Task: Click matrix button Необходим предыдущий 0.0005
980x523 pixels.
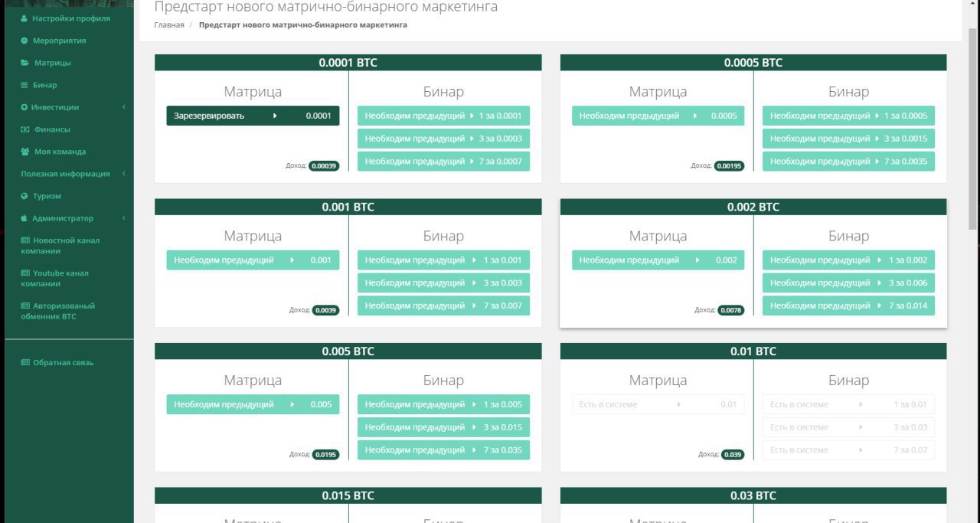Action: tap(658, 116)
